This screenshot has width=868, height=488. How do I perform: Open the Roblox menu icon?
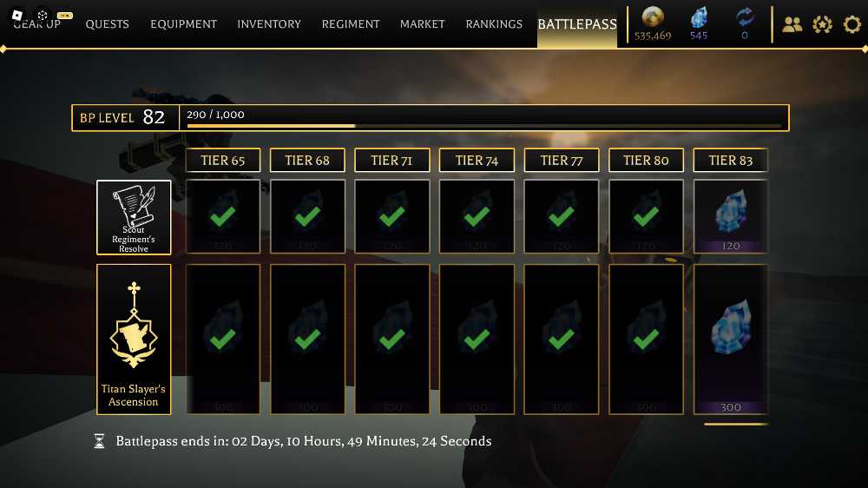(17, 15)
